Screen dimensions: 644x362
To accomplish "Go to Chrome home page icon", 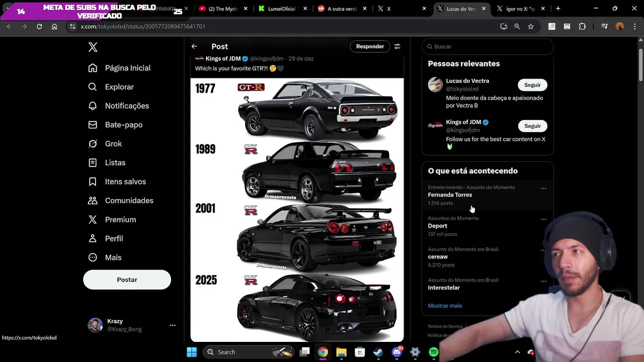I will 54,26.
